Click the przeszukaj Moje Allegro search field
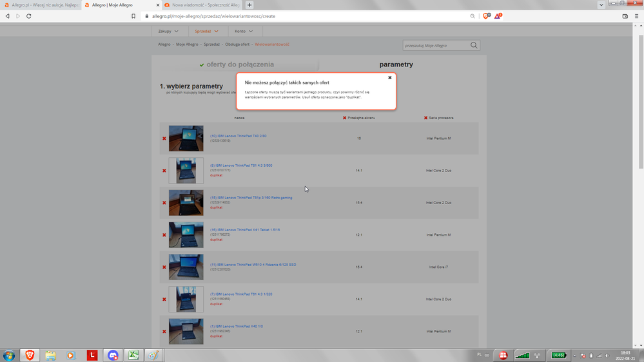Viewport: 644px width, 362px height. pyautogui.click(x=435, y=46)
